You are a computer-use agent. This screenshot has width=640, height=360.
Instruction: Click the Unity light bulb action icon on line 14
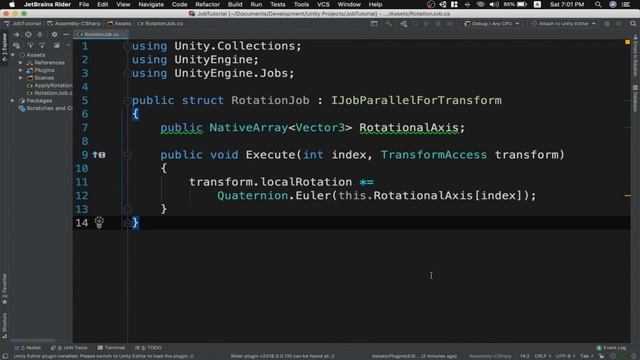pyautogui.click(x=99, y=222)
